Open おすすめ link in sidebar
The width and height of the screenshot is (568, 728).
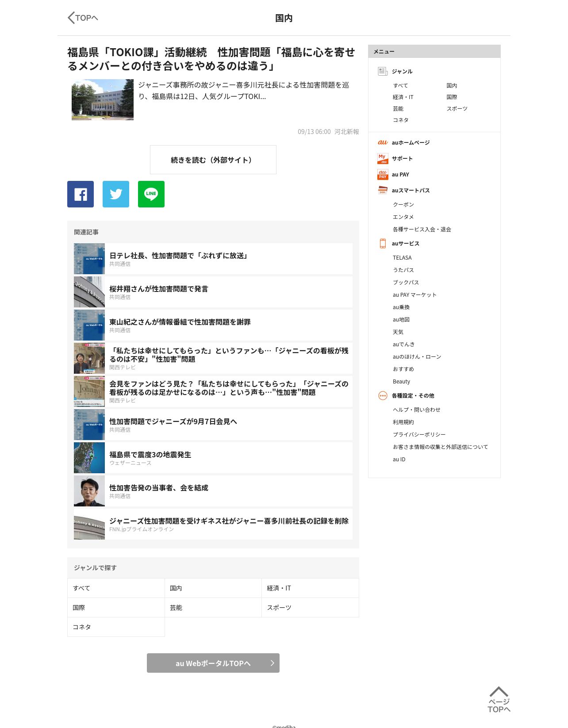click(403, 369)
